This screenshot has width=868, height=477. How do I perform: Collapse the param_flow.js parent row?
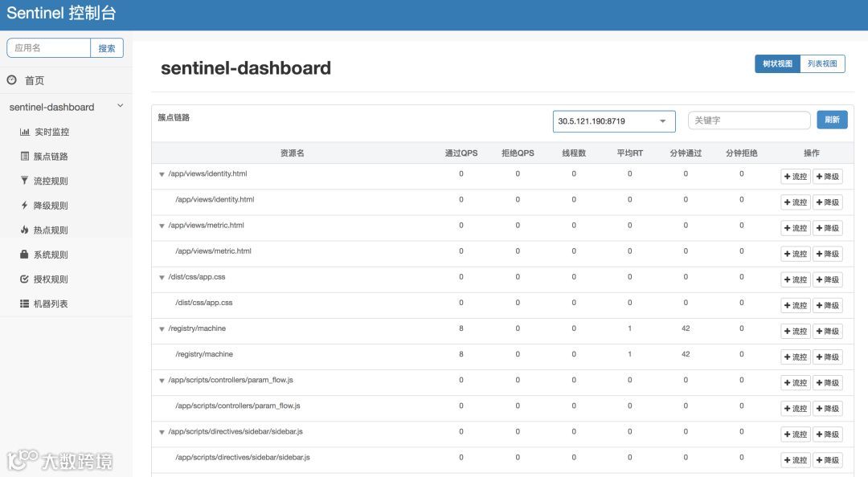coord(162,381)
